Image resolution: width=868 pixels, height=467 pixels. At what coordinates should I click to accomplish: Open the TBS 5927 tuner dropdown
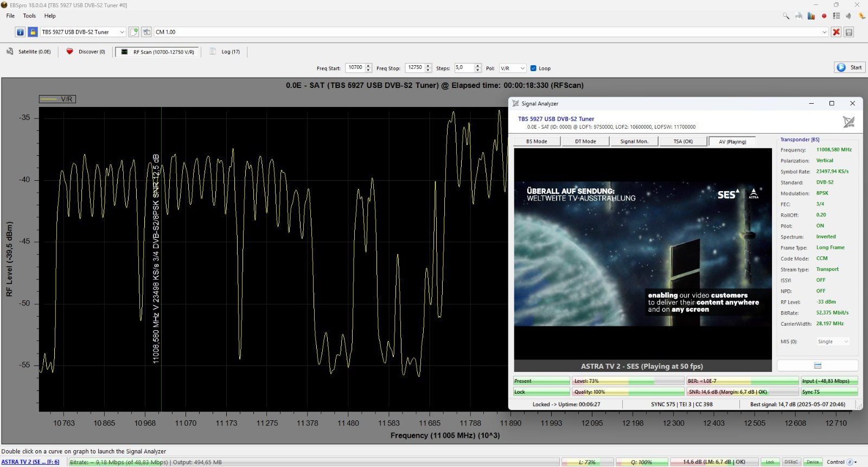point(83,32)
